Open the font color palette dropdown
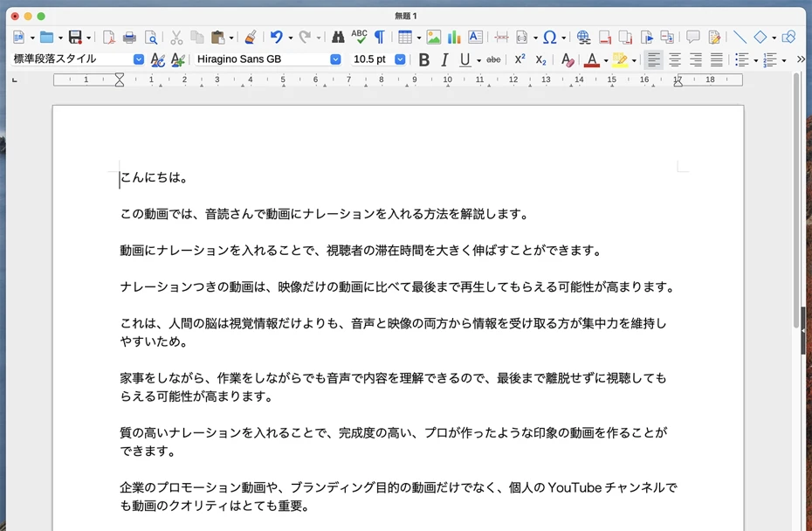Image resolution: width=812 pixels, height=531 pixels. (x=606, y=60)
